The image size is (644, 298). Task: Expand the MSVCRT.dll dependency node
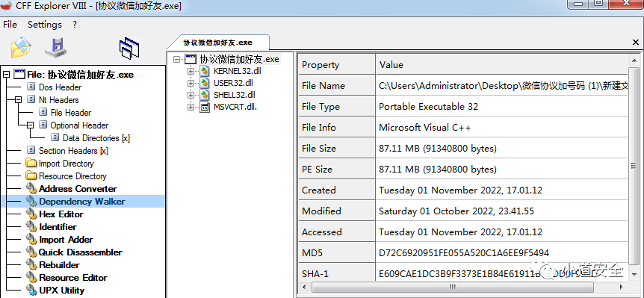(191, 107)
